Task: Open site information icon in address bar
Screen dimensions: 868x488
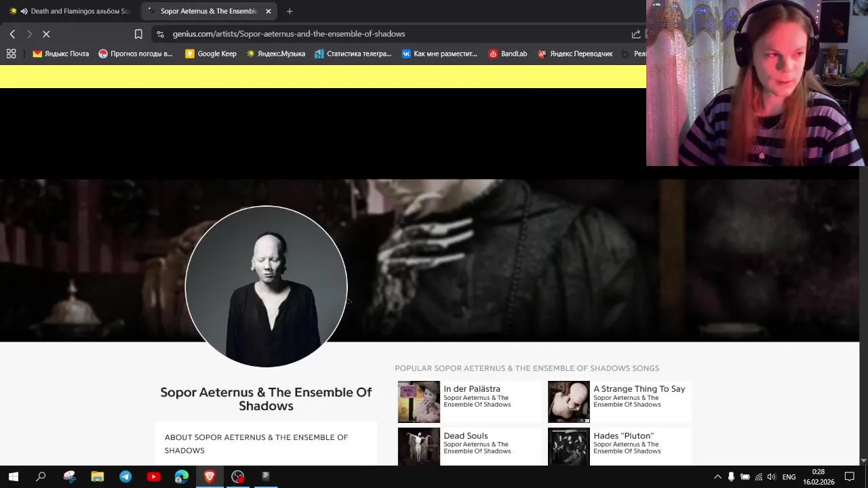Action: pyautogui.click(x=160, y=34)
